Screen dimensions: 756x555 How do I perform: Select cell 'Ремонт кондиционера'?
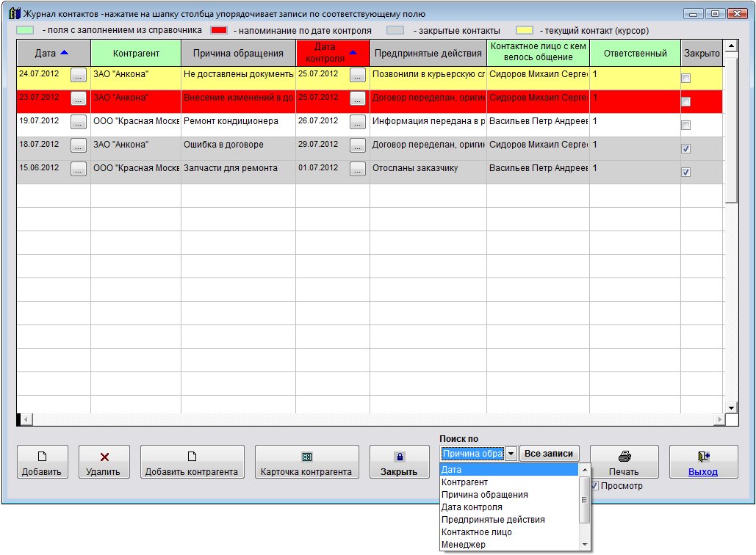pos(238,125)
